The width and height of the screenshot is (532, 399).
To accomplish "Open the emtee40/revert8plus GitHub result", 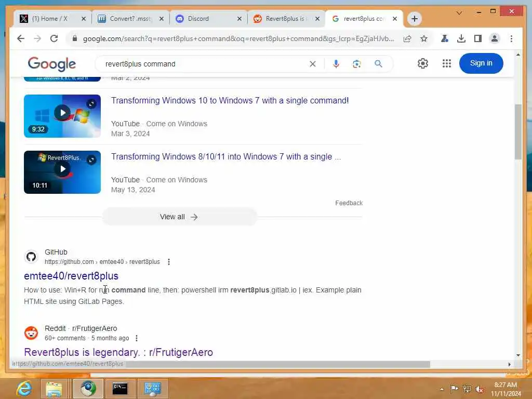I will pos(71,276).
